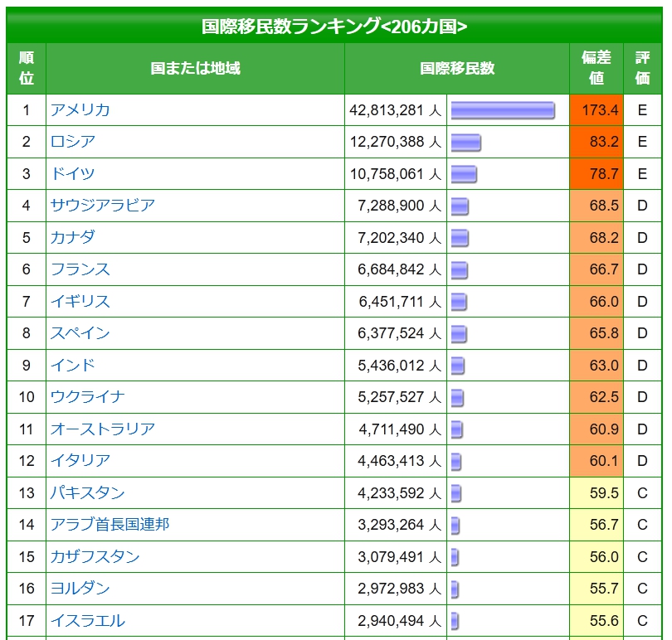Select the サウジアラビア link
Viewport: 672px width, 640px height.
point(102,206)
